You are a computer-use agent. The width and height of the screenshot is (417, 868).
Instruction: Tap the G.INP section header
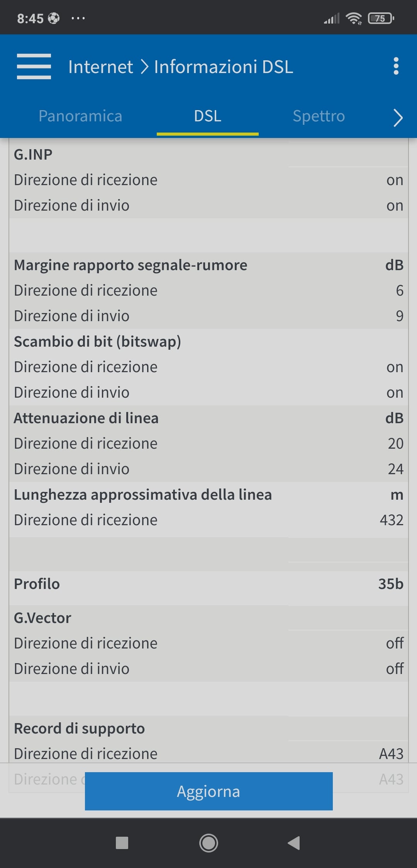(33, 155)
